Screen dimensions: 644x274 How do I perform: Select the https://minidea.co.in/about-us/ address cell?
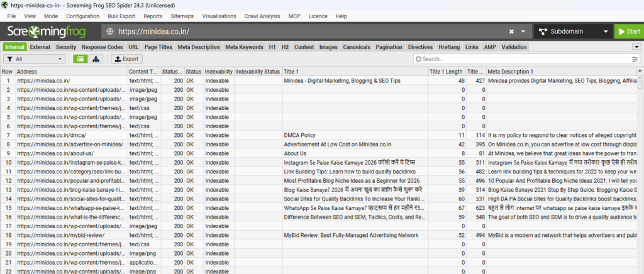pos(72,153)
